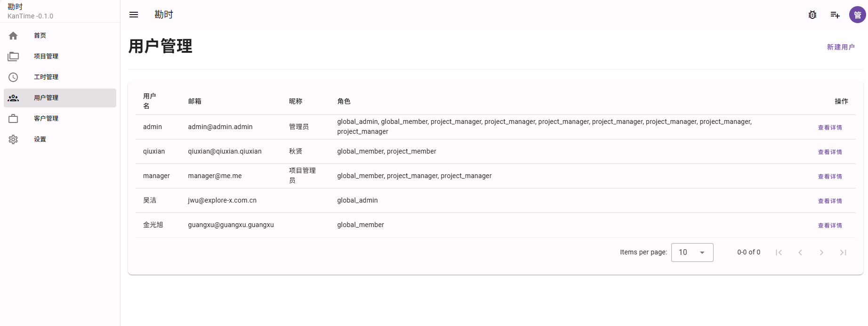Click the 角色 column header

344,101
